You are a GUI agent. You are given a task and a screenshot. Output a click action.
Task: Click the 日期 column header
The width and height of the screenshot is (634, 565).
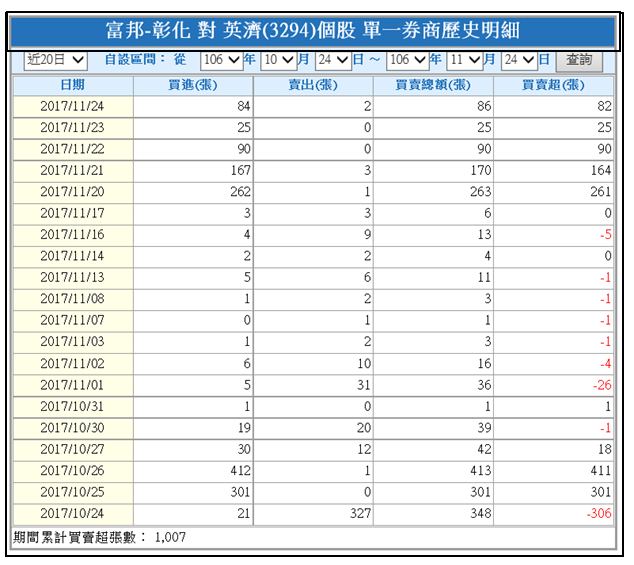[73, 85]
